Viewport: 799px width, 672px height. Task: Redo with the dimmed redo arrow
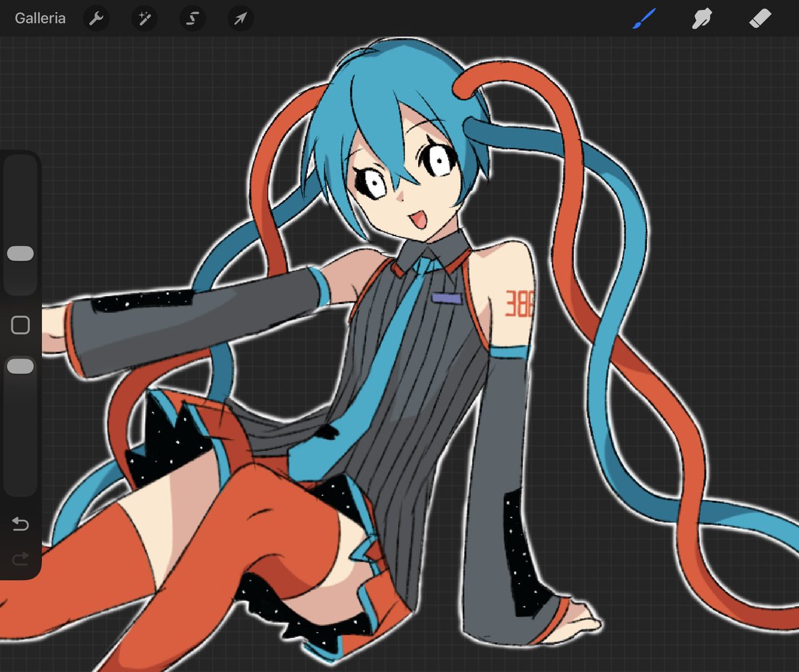[x=21, y=558]
